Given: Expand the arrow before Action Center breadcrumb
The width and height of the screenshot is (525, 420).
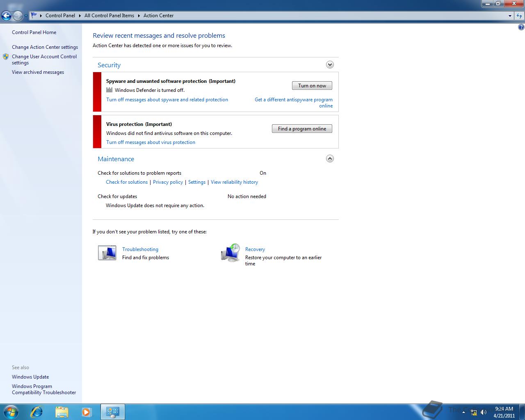Looking at the screenshot, I should [139, 16].
